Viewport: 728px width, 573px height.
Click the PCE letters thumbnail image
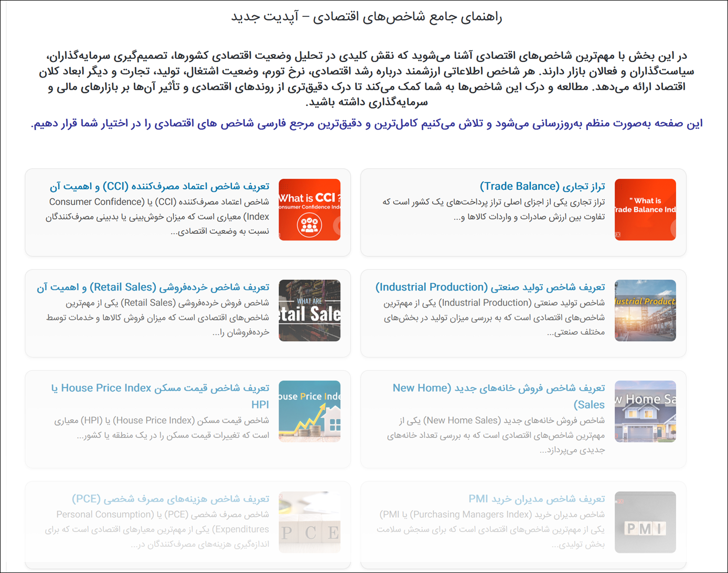[309, 522]
